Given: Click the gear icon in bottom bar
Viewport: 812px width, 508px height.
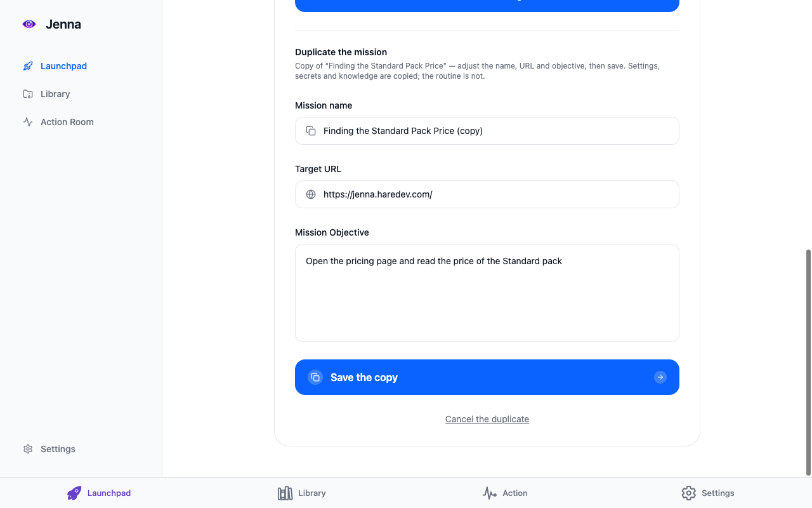Looking at the screenshot, I should (688, 493).
